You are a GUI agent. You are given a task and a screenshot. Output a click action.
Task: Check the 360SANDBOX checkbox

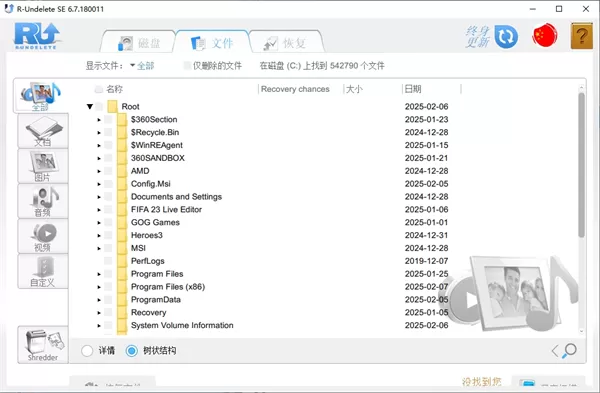[x=108, y=158]
